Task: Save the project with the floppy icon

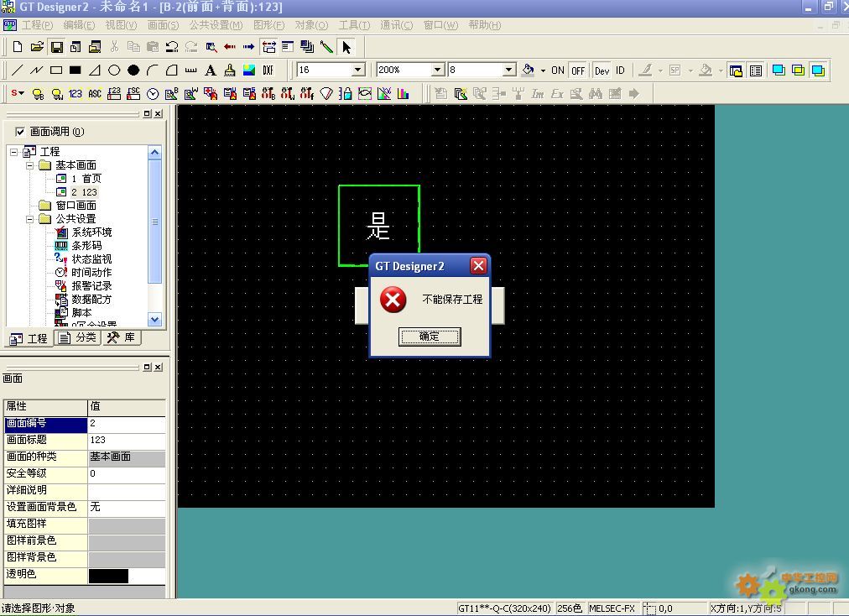Action: tap(56, 47)
